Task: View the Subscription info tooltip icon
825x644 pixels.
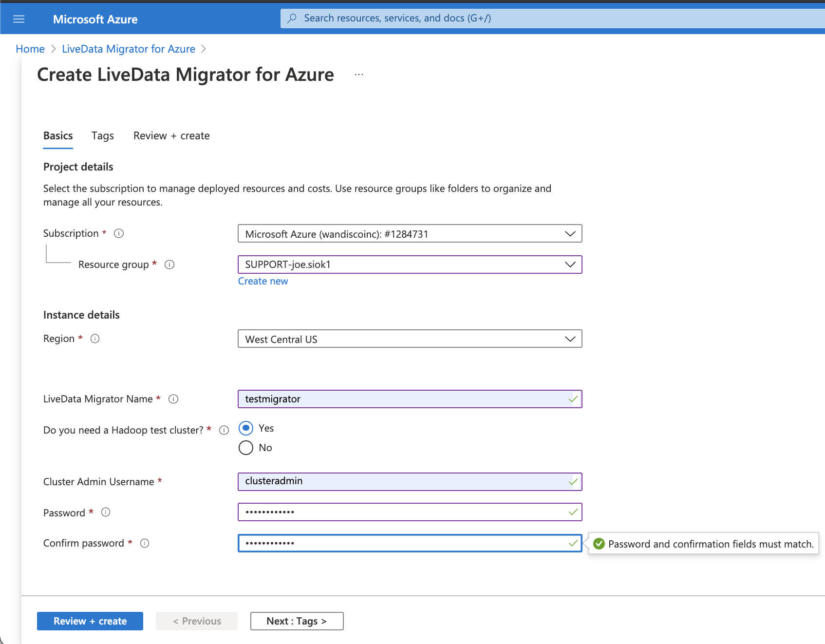Action: [x=118, y=233]
